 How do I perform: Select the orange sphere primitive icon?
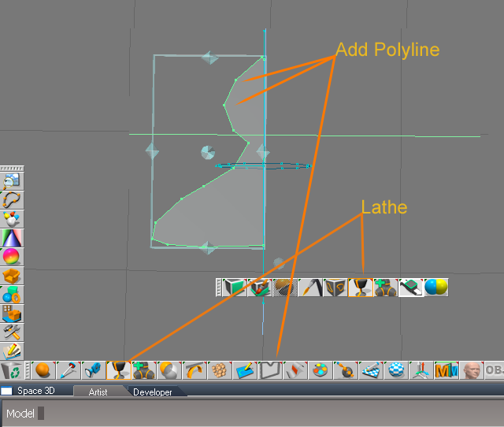pos(43,370)
